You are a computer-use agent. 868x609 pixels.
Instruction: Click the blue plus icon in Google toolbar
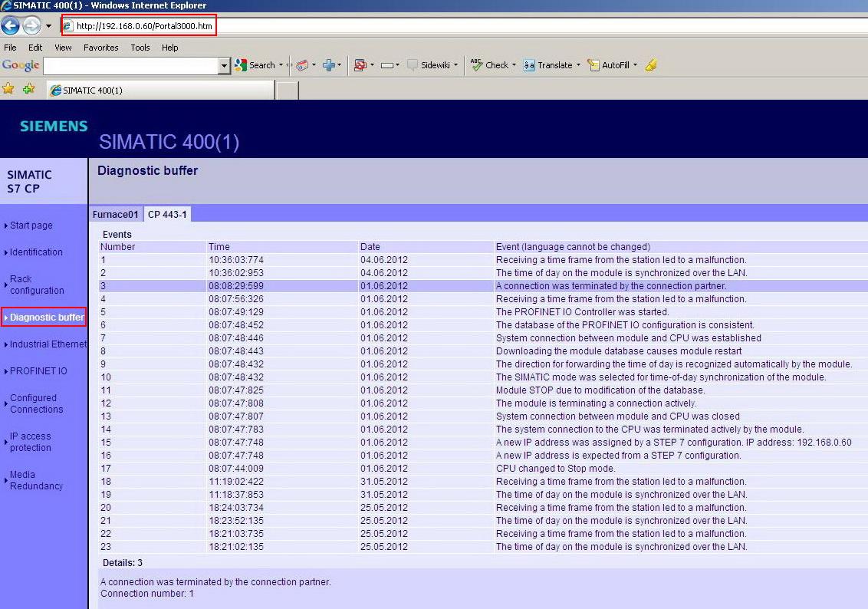tap(329, 65)
